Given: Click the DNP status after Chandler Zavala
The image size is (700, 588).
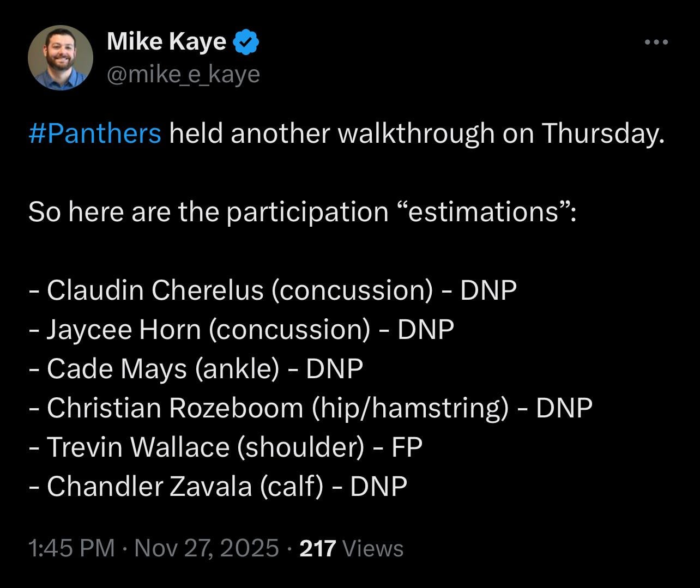Looking at the screenshot, I should tap(378, 486).
